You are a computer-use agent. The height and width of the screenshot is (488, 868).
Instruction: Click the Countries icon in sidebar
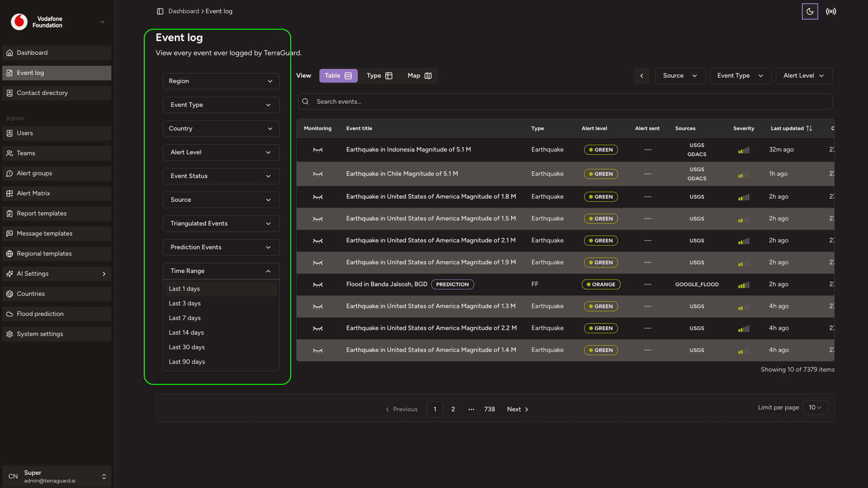click(x=10, y=294)
